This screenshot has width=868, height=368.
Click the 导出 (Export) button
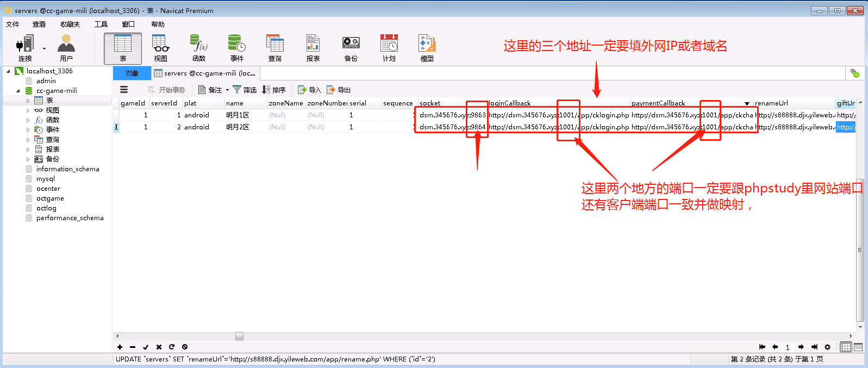(x=339, y=90)
